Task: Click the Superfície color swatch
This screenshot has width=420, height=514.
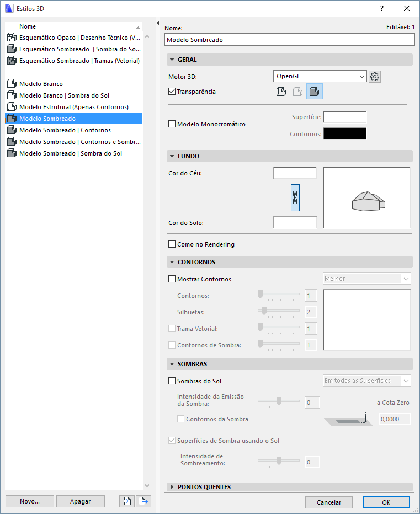Action: point(345,117)
